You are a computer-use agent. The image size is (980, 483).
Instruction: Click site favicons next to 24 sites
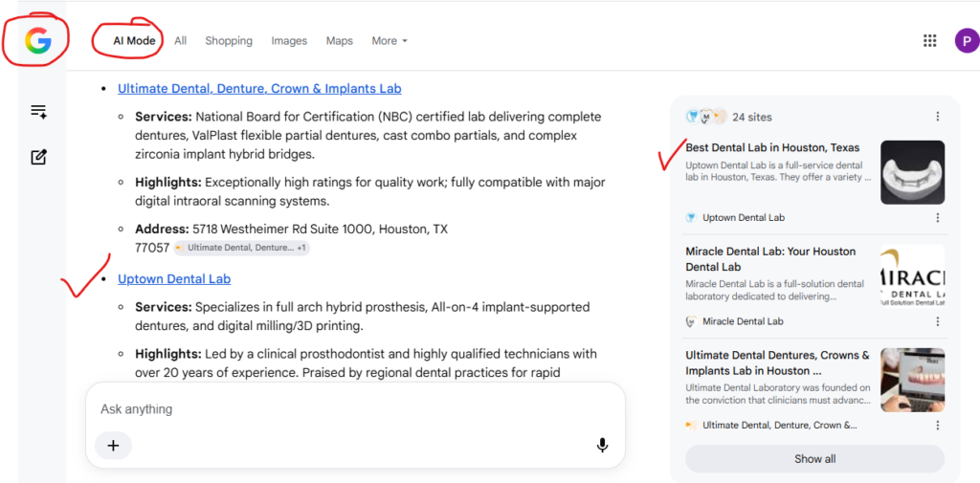[706, 117]
